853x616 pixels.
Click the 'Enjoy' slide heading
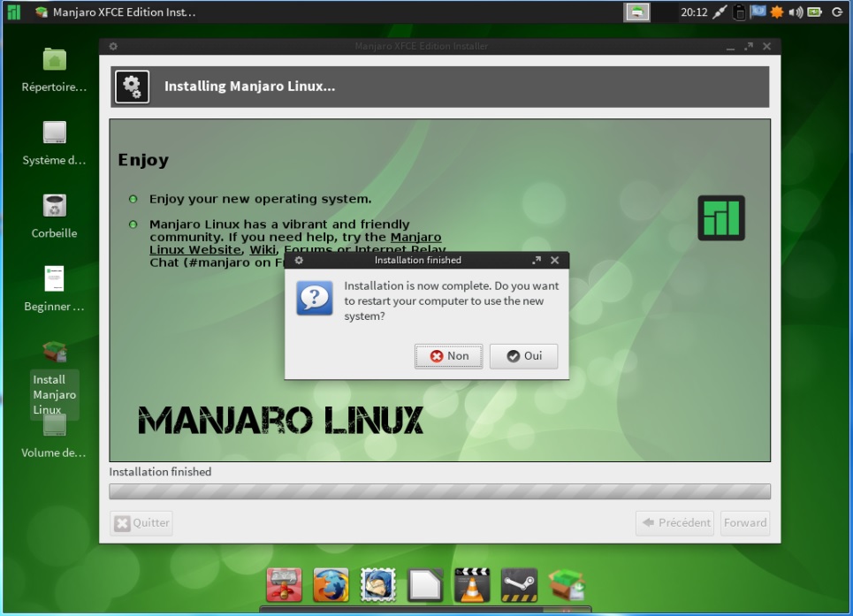[143, 160]
